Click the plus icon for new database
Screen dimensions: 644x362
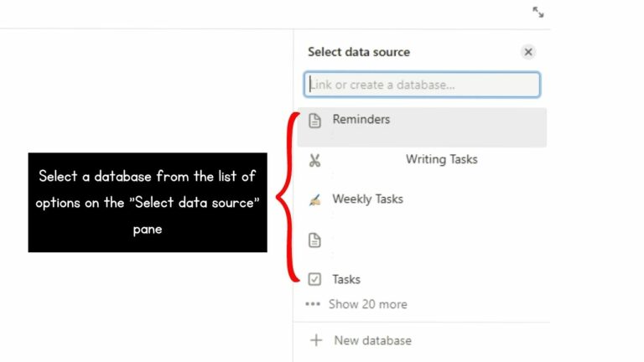316,340
